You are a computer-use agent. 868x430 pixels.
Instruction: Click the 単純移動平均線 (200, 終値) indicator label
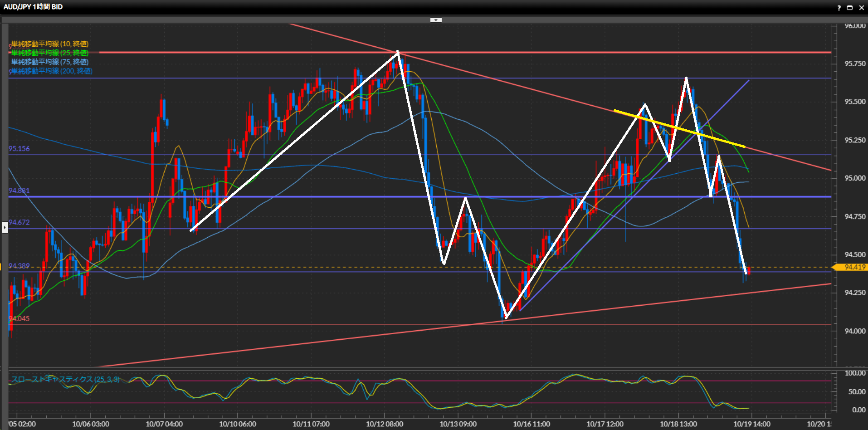(x=52, y=71)
